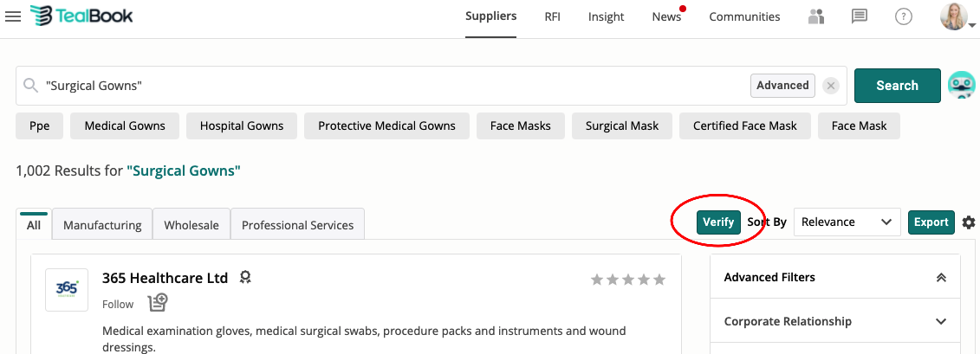Click the help question mark icon

[904, 16]
